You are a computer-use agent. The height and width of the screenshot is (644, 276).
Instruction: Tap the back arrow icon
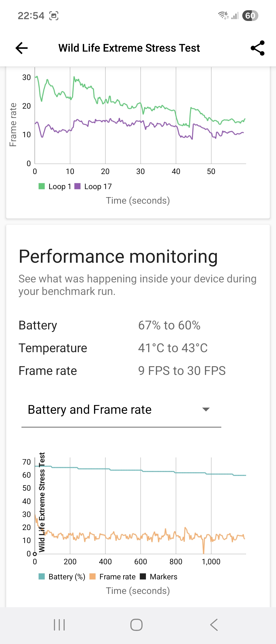pos(21,48)
